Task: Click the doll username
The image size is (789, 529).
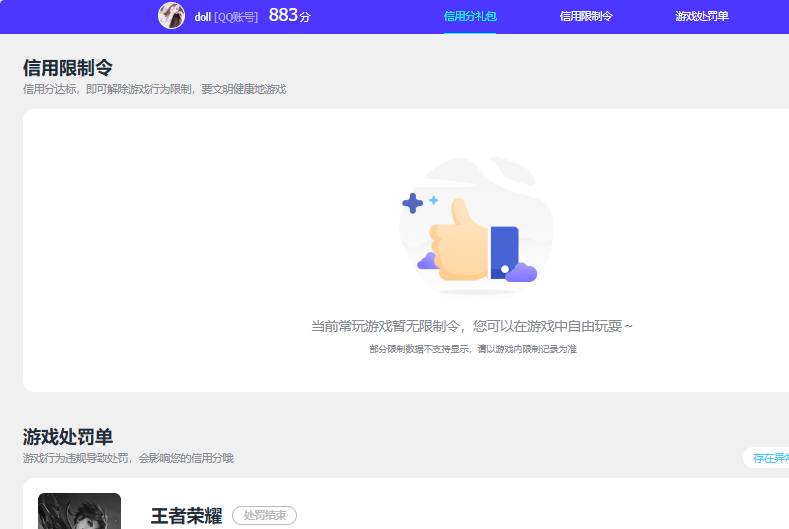Action: [x=202, y=17]
